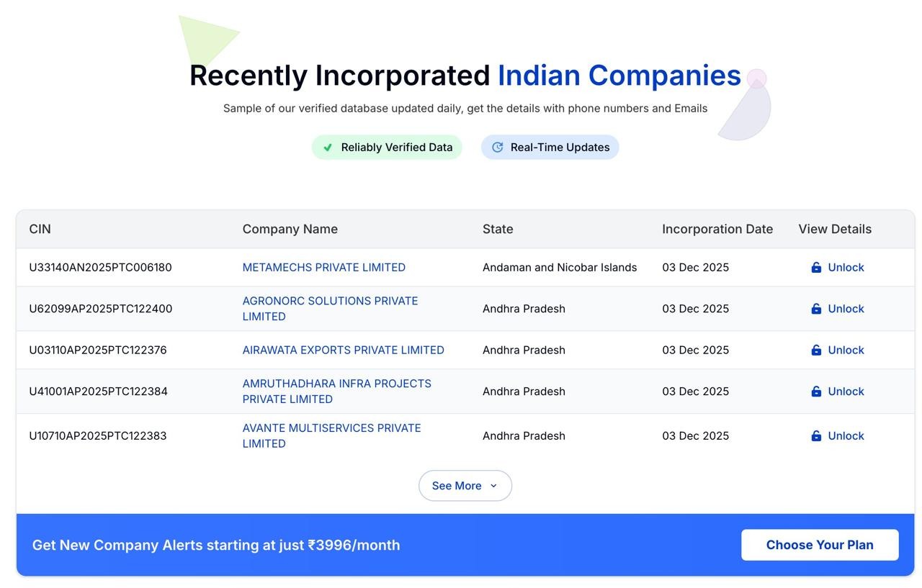
Task: Open the METAMECHS PRIVATE LIMITED company link
Action: 323,268
